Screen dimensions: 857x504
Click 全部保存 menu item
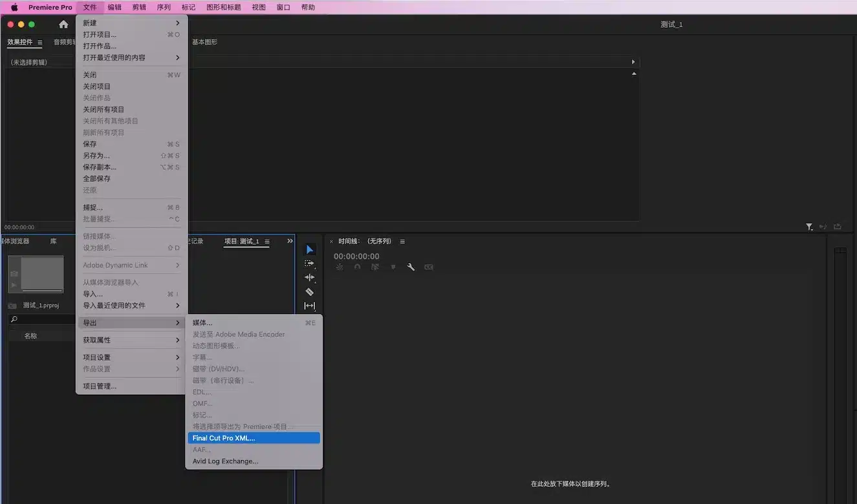pyautogui.click(x=132, y=178)
